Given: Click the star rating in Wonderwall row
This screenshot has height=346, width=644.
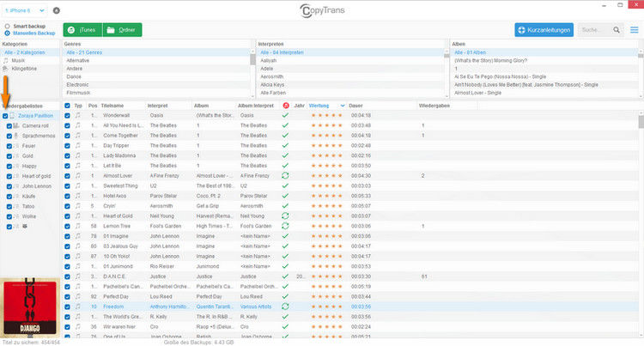Looking at the screenshot, I should (x=327, y=116).
